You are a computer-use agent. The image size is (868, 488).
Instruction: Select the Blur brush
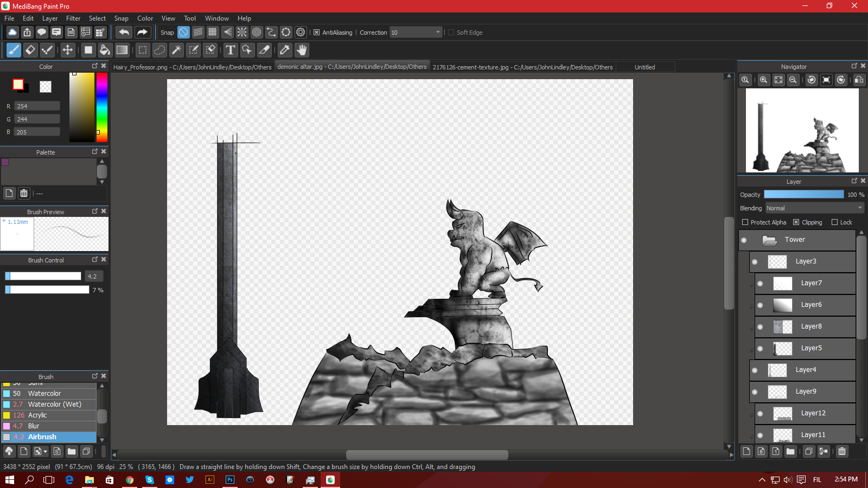[x=49, y=426]
